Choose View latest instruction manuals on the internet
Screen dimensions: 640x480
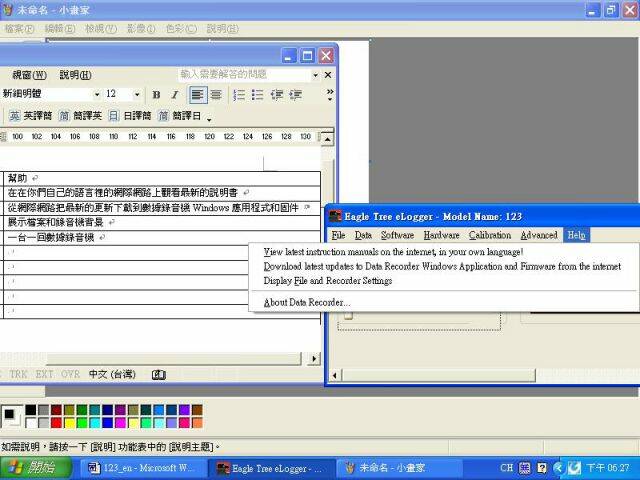(x=393, y=252)
